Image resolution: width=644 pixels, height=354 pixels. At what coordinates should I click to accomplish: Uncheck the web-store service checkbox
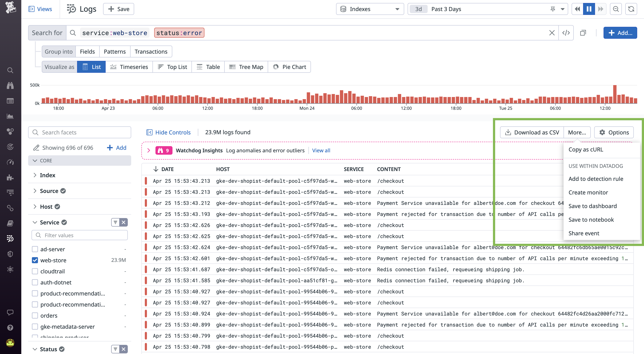point(35,260)
